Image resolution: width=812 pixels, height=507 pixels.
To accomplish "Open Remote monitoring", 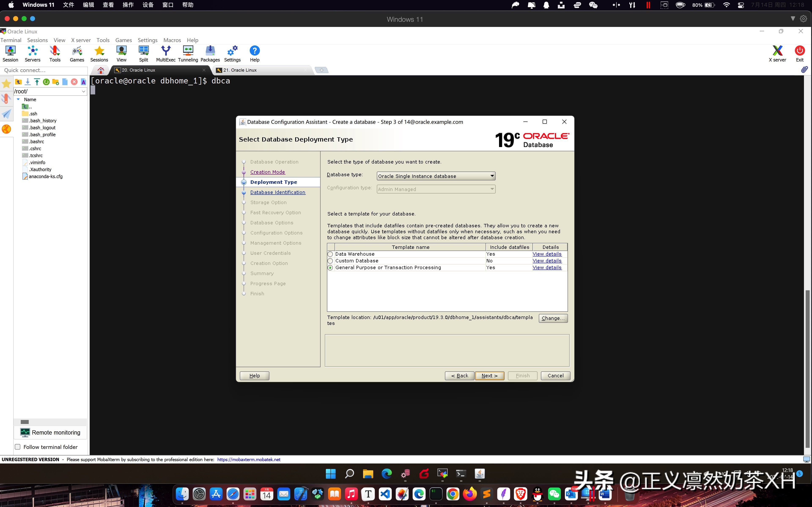I will pos(50,432).
